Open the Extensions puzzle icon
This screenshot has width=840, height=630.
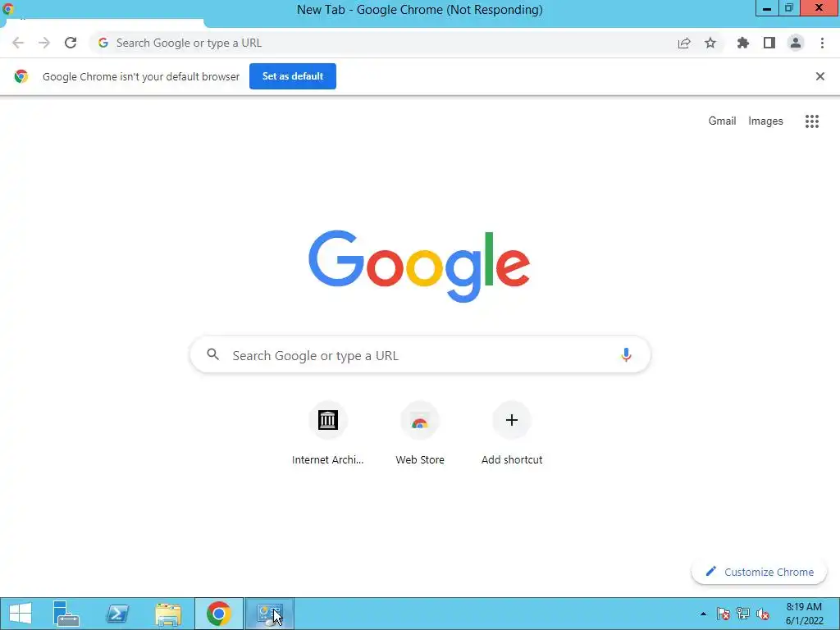click(743, 43)
